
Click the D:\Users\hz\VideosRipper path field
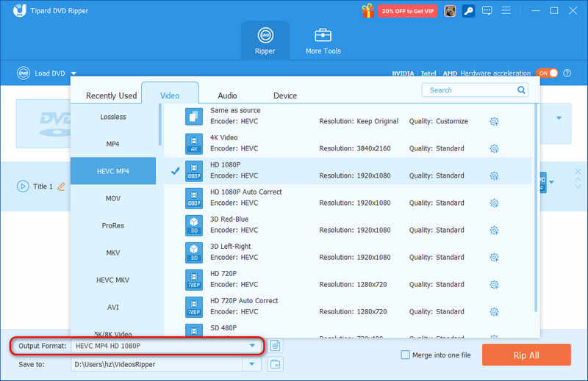click(x=157, y=364)
